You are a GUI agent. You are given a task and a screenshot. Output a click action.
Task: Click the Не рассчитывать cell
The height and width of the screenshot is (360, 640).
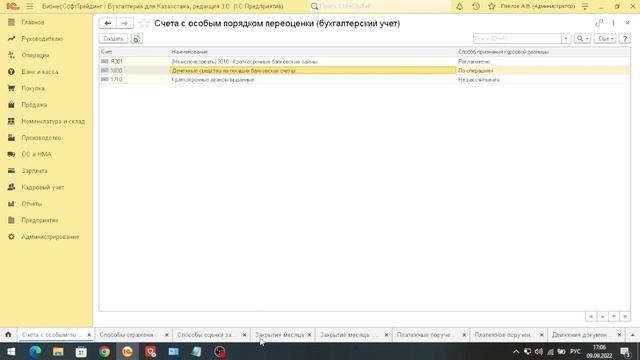[543, 80]
